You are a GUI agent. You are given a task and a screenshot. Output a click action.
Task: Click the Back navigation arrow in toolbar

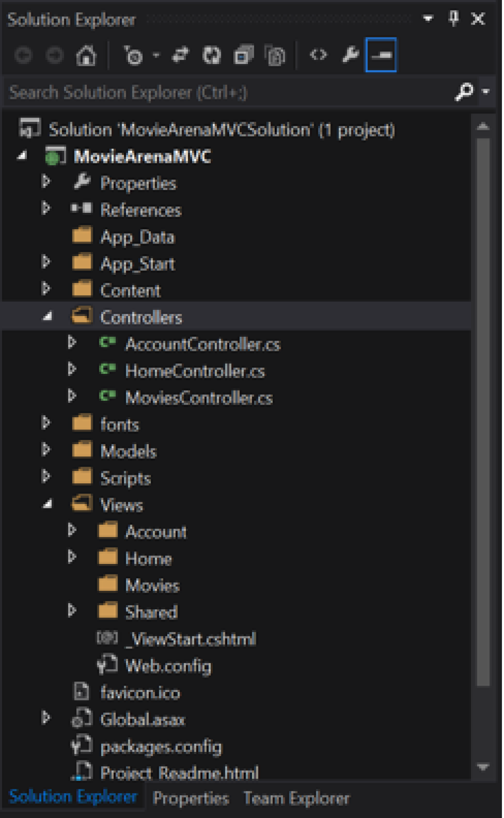pos(23,55)
